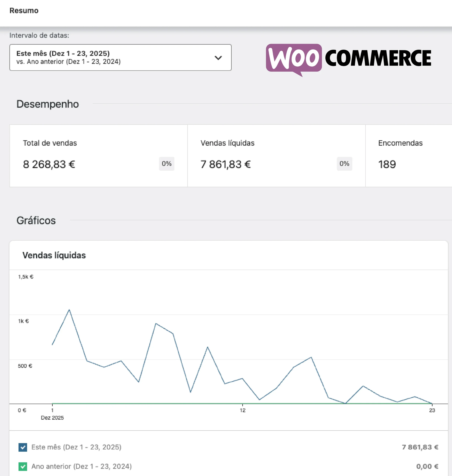Click the chevron arrow in date selector
This screenshot has height=476, width=452.
point(218,58)
